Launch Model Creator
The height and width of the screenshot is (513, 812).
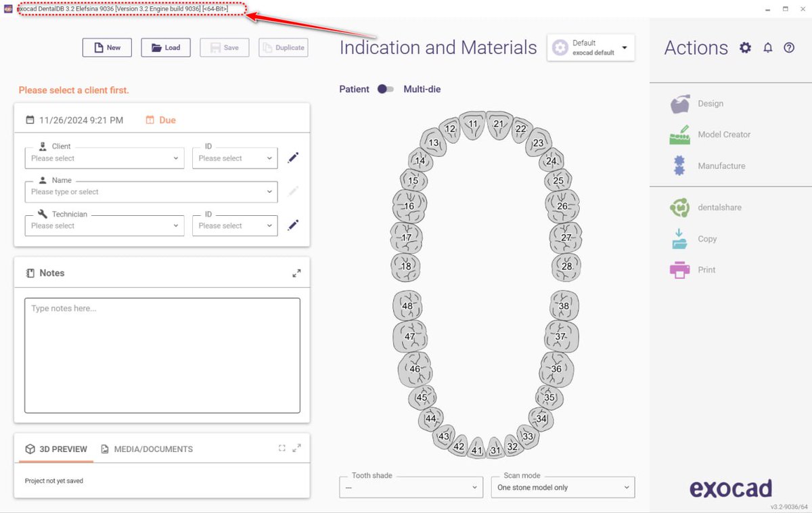(724, 134)
